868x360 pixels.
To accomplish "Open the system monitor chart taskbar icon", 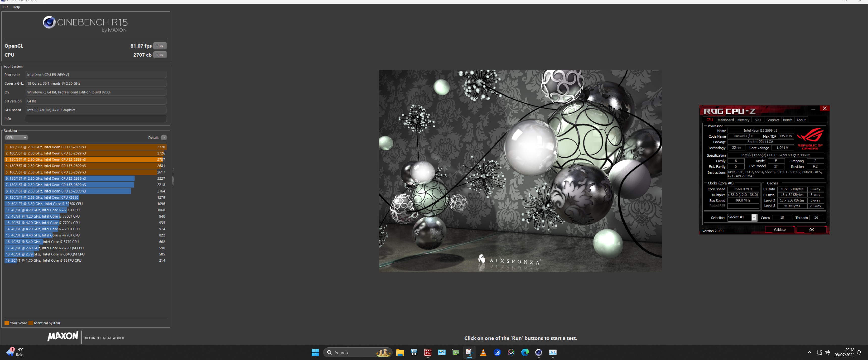I will click(x=442, y=353).
